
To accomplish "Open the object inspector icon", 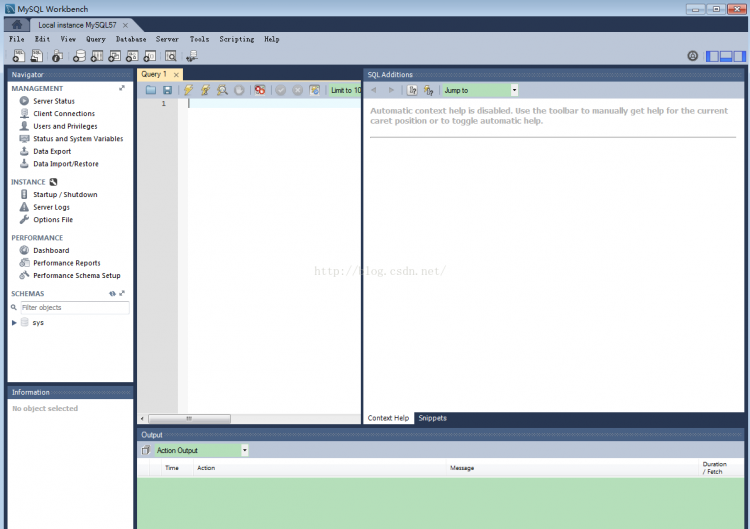I will (57, 56).
